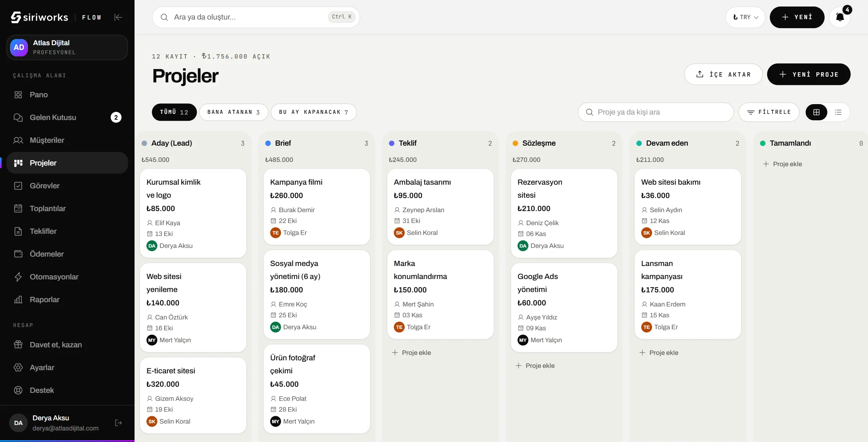This screenshot has height=442, width=868.
Task: Open Ayarlar settings
Action: (x=67, y=368)
